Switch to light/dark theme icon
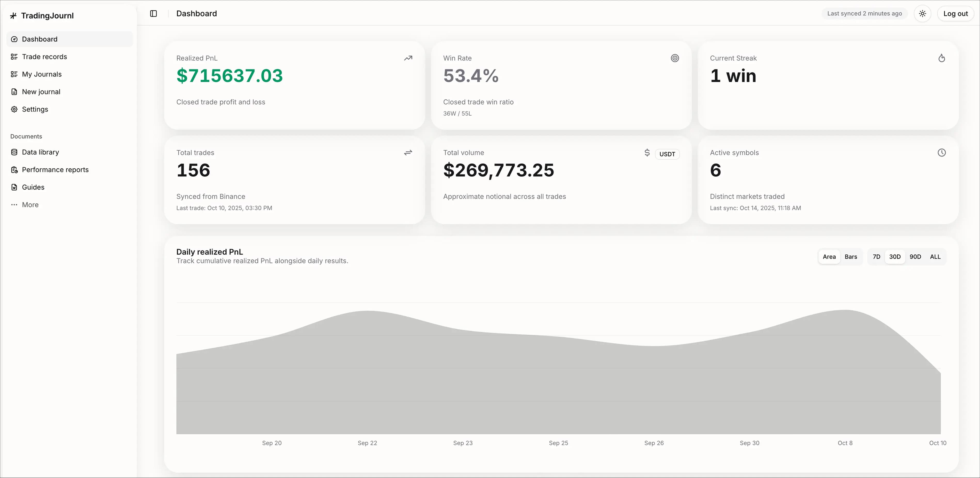Image resolution: width=980 pixels, height=478 pixels. (922, 14)
